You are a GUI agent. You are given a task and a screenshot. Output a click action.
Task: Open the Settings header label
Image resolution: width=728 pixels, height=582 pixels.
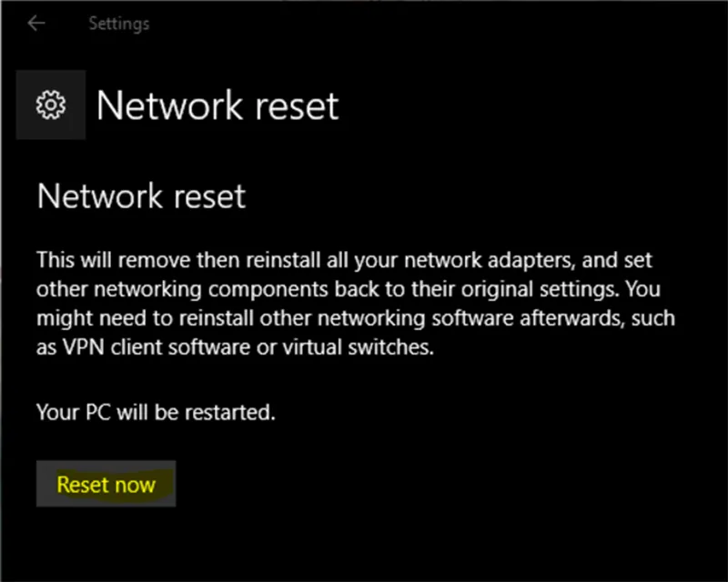[118, 23]
